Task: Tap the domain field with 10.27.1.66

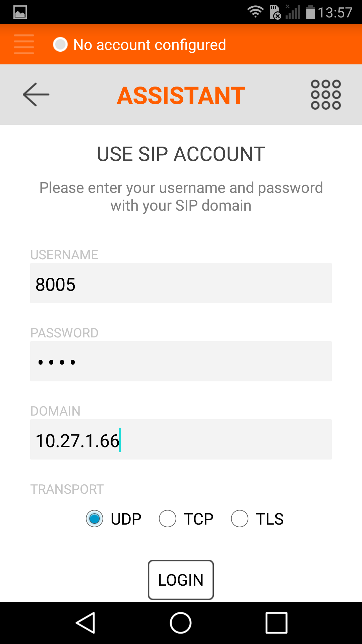Action: pos(181,439)
